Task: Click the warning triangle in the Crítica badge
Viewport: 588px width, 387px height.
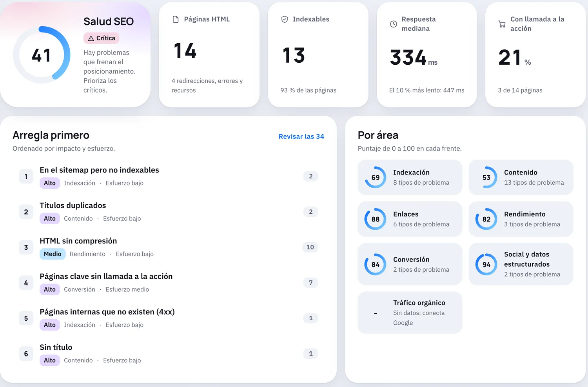Action: tap(91, 38)
